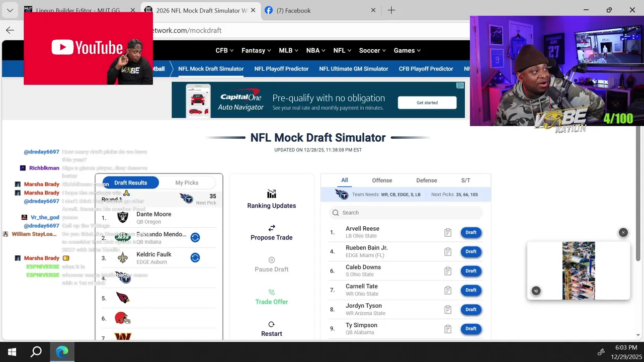644x362 pixels.
Task: Draft Rueben Bain Jr.
Action: pyautogui.click(x=471, y=251)
